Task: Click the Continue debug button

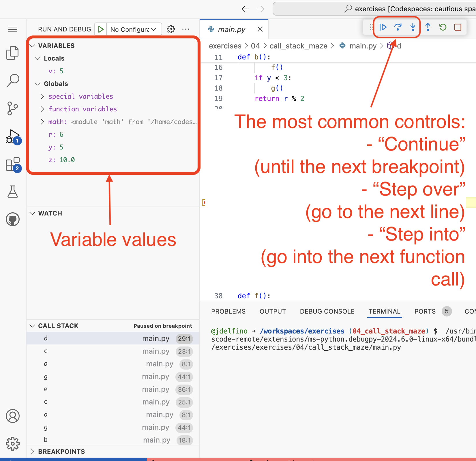Action: tap(383, 27)
